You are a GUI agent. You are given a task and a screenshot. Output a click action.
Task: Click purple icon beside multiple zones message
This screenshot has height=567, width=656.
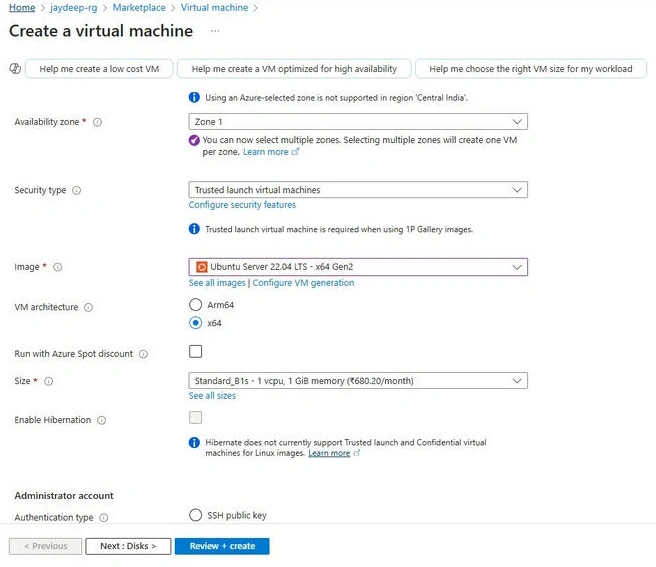[x=194, y=140]
